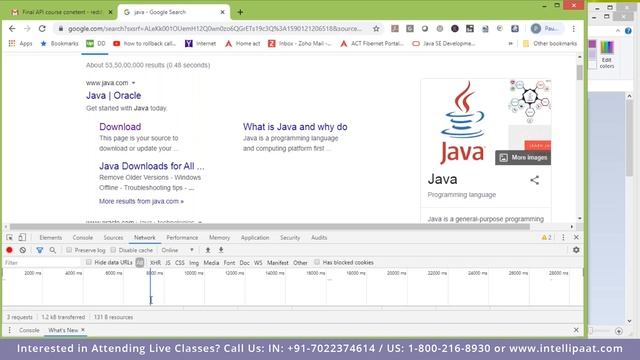The image size is (640, 360).
Task: Enable the Preserve log checkbox
Action: point(69,250)
